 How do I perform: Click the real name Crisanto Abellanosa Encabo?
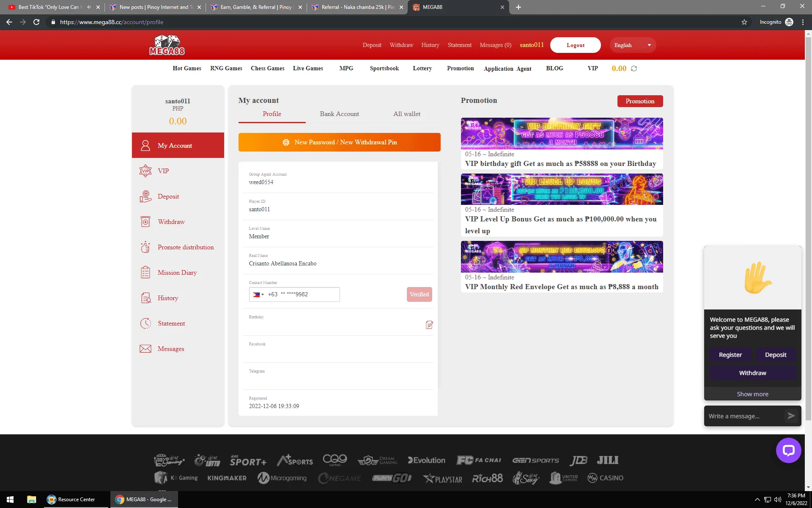283,264
